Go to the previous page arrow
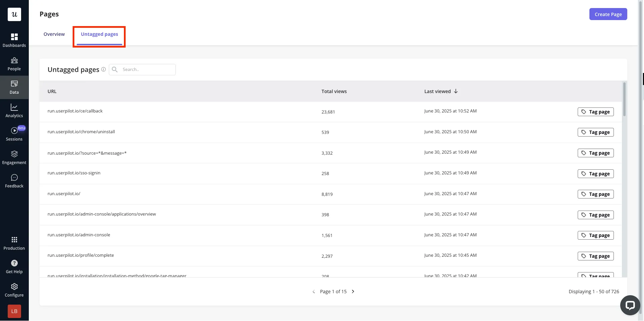 [313, 292]
